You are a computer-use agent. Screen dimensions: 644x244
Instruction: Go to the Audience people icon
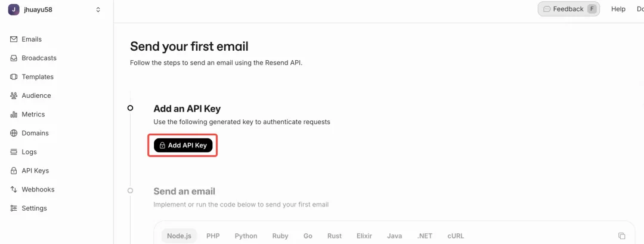tap(14, 95)
